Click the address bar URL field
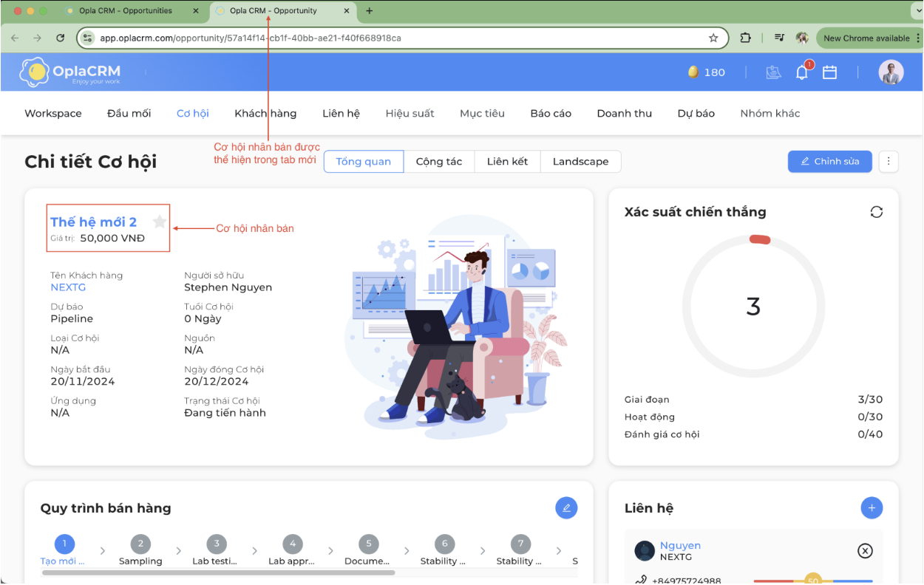Viewport: 924px width, 585px height. point(403,38)
